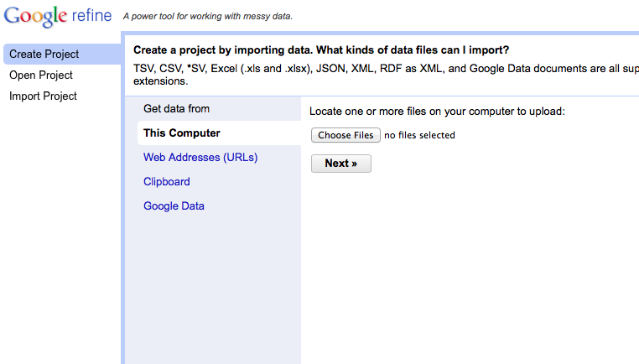Click the "Get data from" header
Image resolution: width=639 pixels, height=364 pixels.
click(176, 109)
